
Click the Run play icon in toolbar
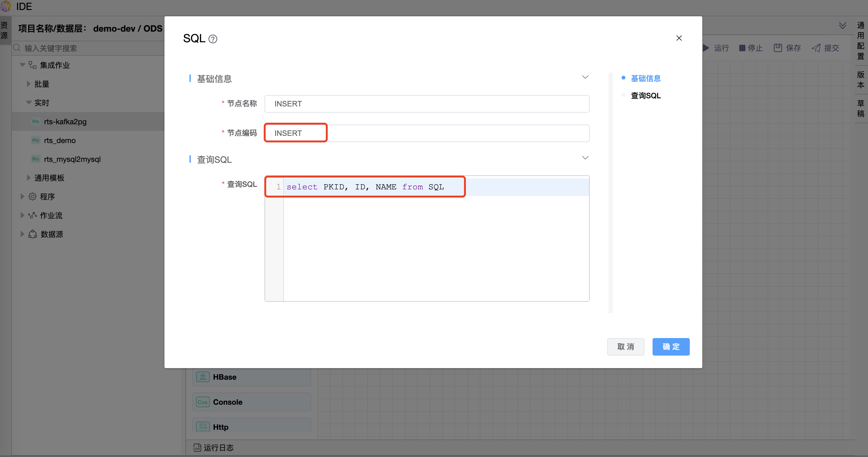[x=706, y=48]
